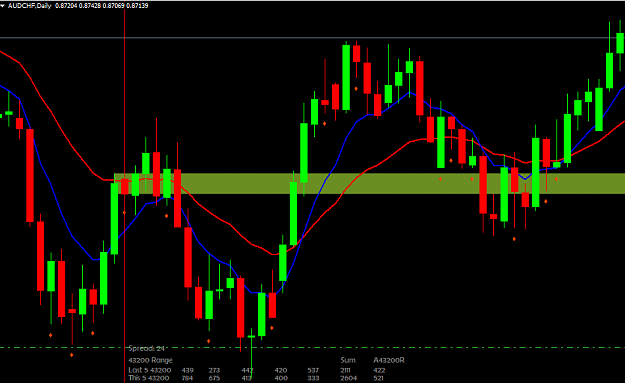Image resolution: width=625 pixels, height=383 pixels.
Task: Click the value 333 in This 5 row
Action: click(x=313, y=378)
